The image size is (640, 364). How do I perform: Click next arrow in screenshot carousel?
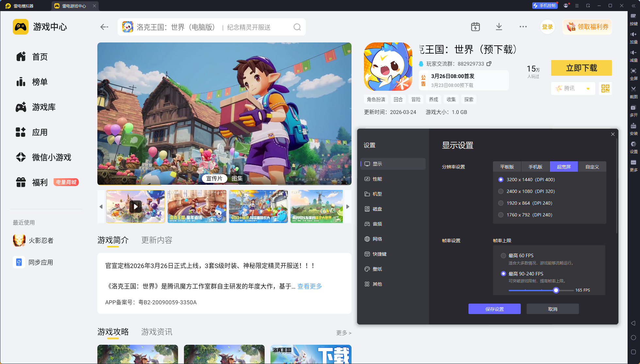pos(348,207)
